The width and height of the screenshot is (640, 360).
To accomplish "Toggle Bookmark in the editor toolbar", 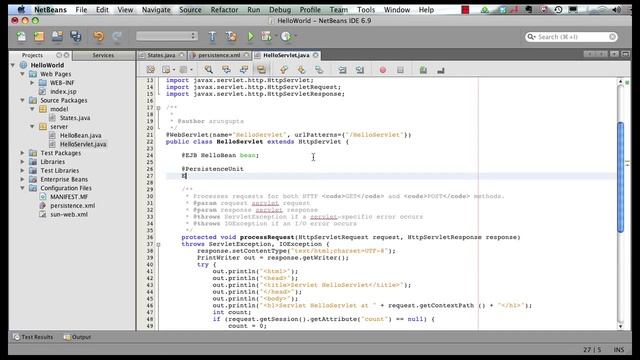I will 319,70.
